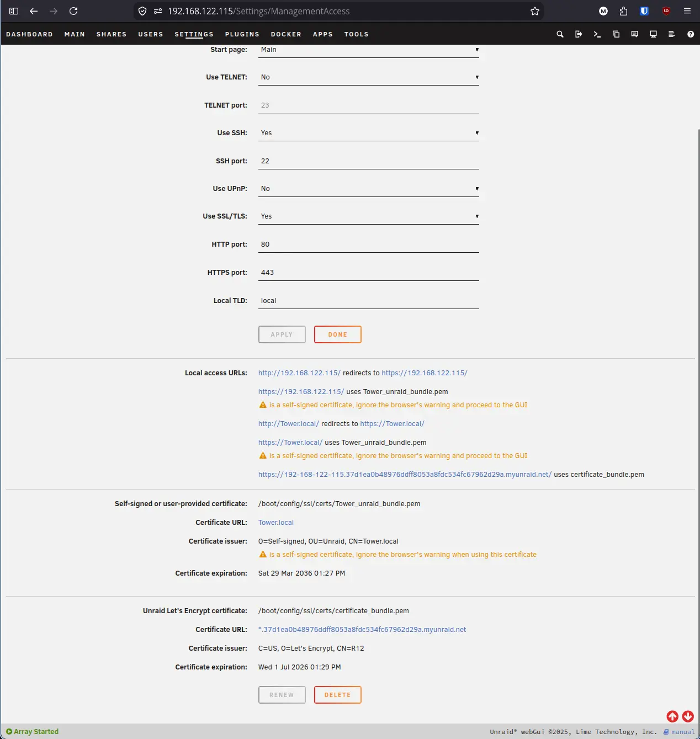Click the Bitwarden shield extension icon
Screen dimensions: 700x739
[x=644, y=11]
